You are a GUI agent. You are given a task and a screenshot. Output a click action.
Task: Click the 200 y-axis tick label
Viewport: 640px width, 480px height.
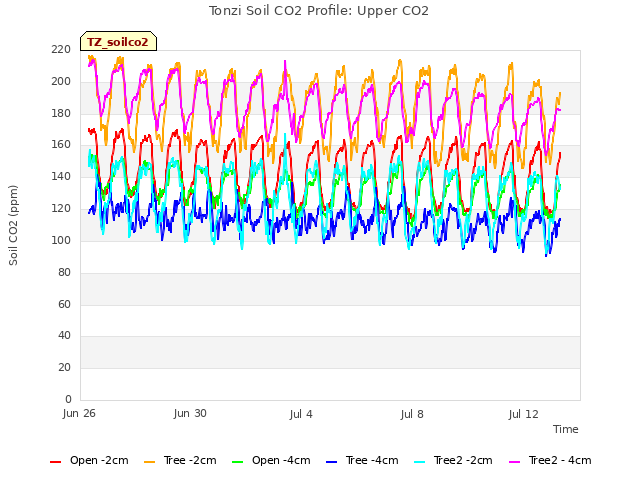pos(61,81)
